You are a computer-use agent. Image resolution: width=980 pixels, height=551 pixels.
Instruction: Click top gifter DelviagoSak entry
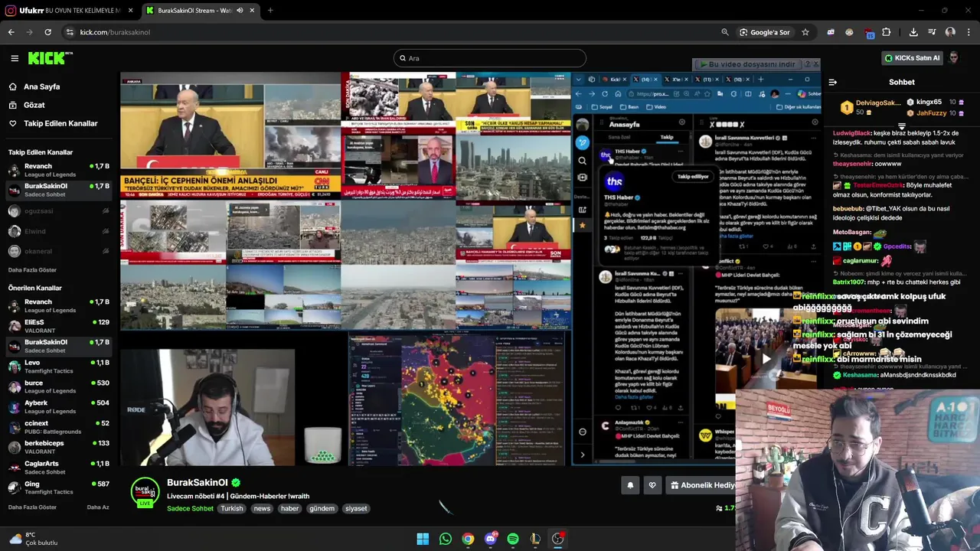(x=871, y=107)
